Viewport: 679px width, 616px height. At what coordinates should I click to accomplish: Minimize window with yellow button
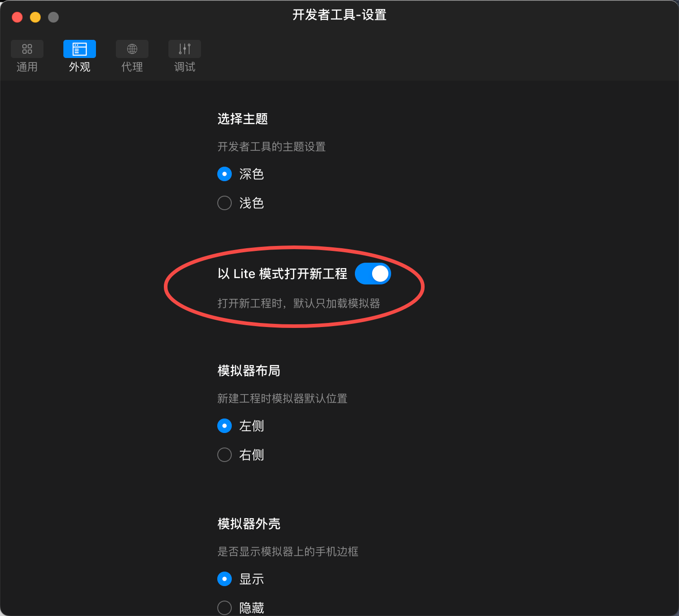click(x=35, y=17)
